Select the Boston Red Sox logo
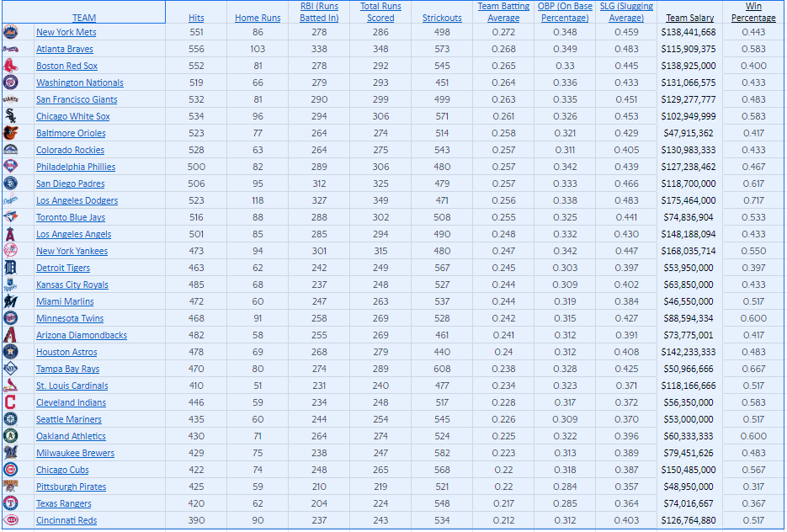This screenshot has height=532, width=787. (x=10, y=66)
